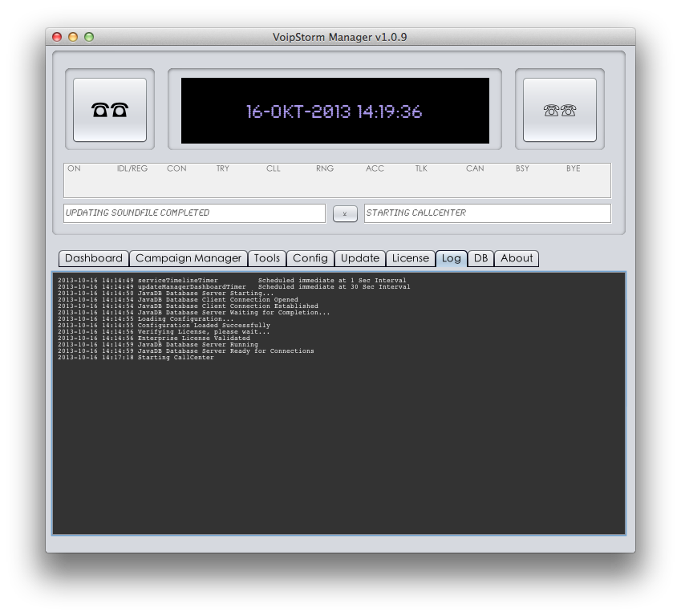Click the left dark telephone icon button
Viewport: 681px width, 616px height.
click(110, 110)
